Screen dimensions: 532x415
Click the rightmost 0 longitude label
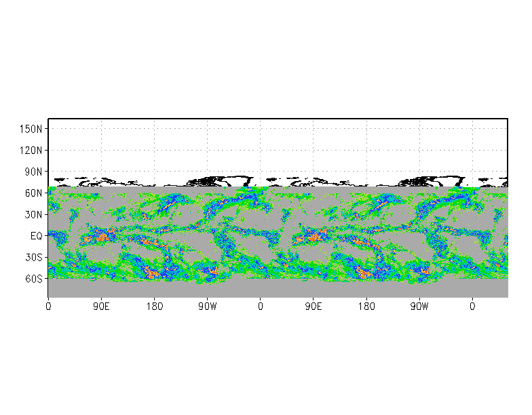click(x=472, y=307)
